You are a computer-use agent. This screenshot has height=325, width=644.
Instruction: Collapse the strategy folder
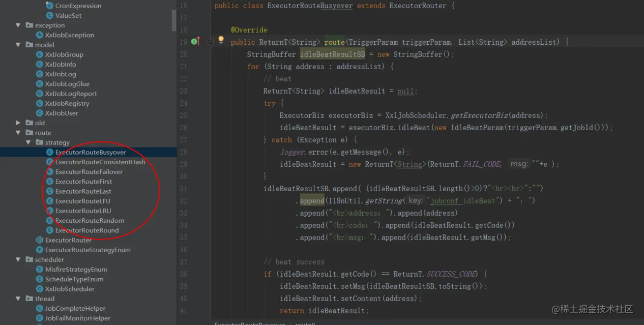pyautogui.click(x=28, y=142)
